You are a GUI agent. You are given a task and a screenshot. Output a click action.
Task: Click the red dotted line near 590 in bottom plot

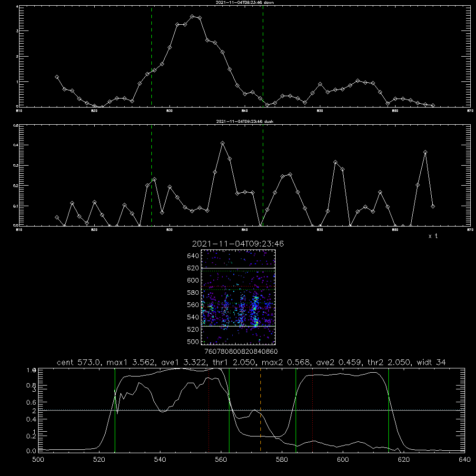pyautogui.click(x=312, y=410)
